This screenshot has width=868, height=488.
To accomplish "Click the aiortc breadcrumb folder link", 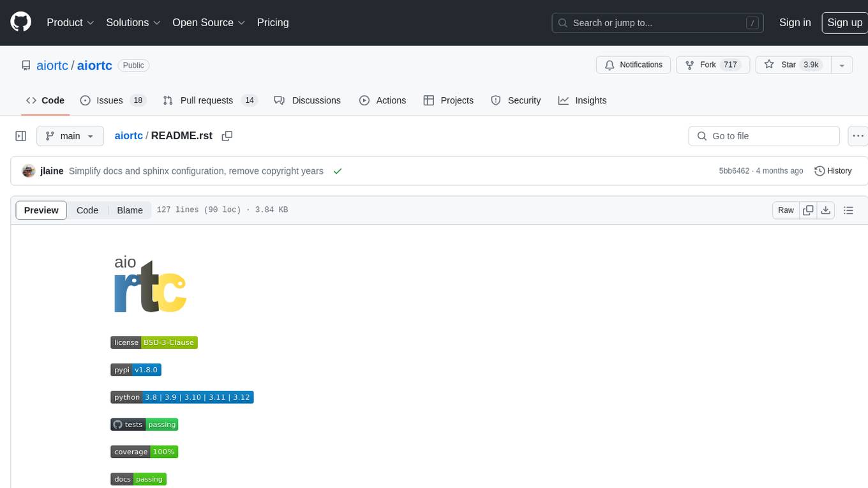I will pos(128,136).
